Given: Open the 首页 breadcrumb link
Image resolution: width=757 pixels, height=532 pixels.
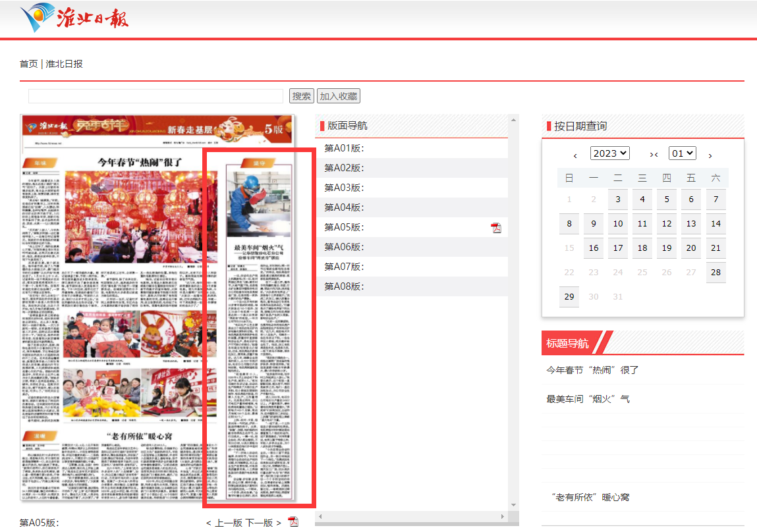Looking at the screenshot, I should (x=28, y=64).
